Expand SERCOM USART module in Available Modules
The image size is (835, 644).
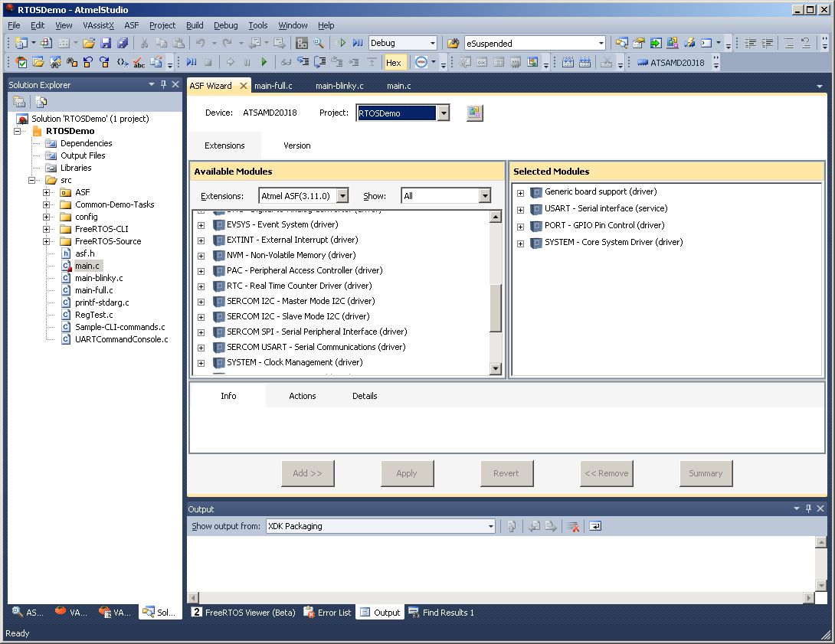(x=201, y=348)
